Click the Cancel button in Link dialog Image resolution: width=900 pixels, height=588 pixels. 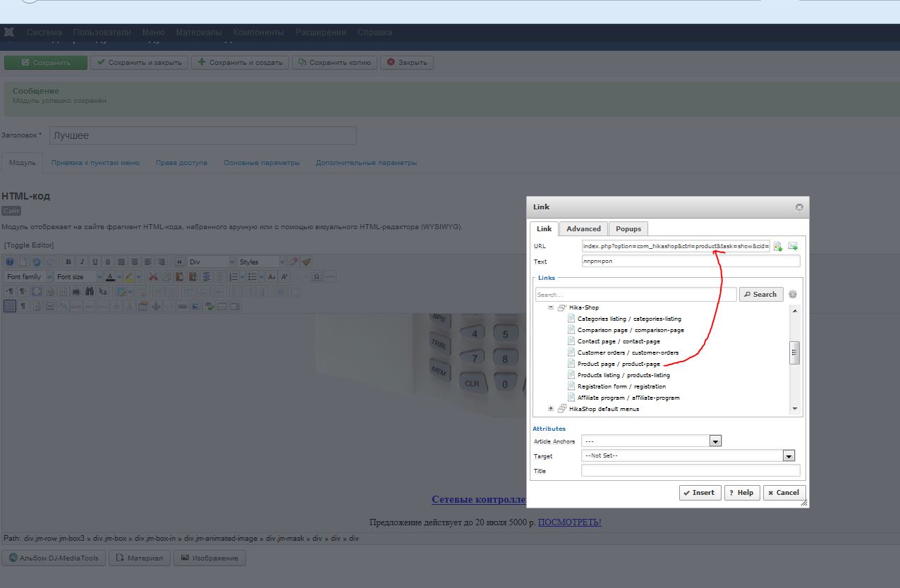(784, 493)
